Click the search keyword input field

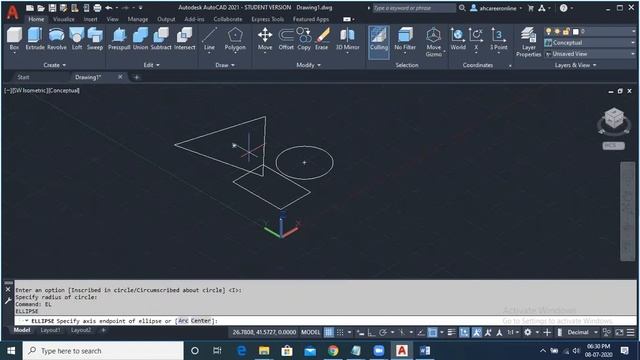(414, 8)
